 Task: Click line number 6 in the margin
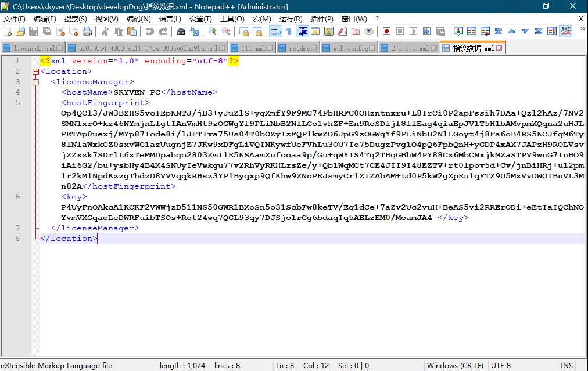pos(17,197)
